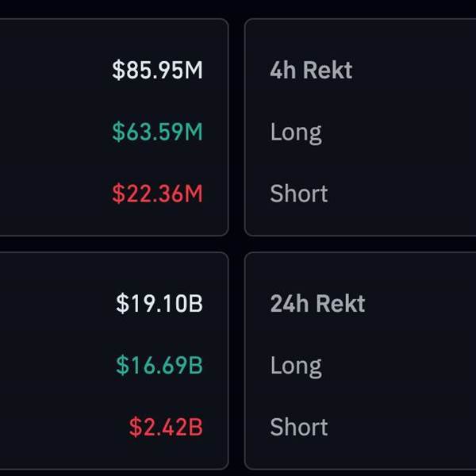Viewport: 476px width, 476px height.
Task: Click the $19.10B total value
Action: click(x=159, y=303)
